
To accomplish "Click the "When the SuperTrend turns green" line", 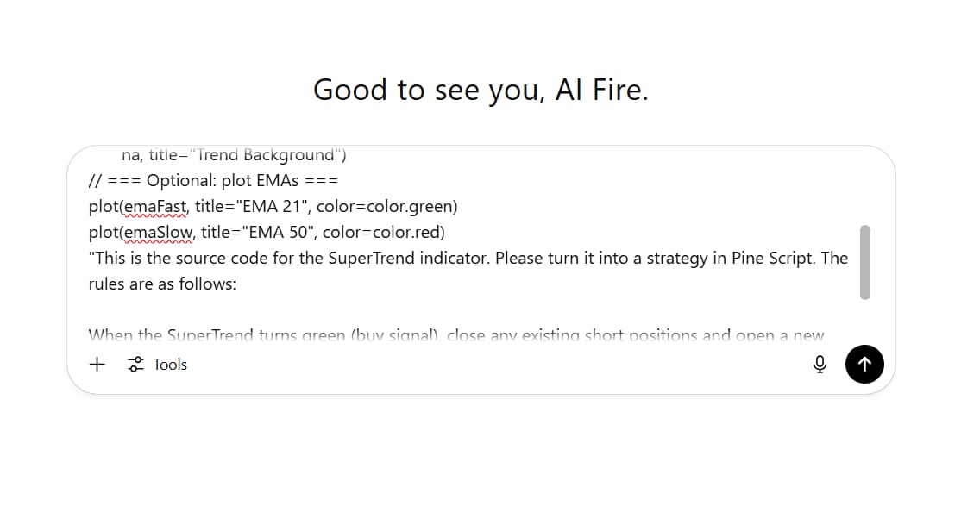I will pyautogui.click(x=456, y=335).
